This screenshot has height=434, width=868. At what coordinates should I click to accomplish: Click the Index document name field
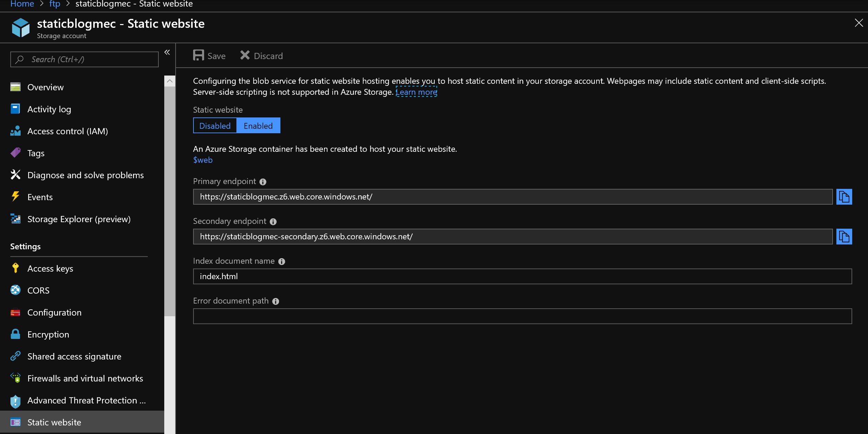coord(522,276)
